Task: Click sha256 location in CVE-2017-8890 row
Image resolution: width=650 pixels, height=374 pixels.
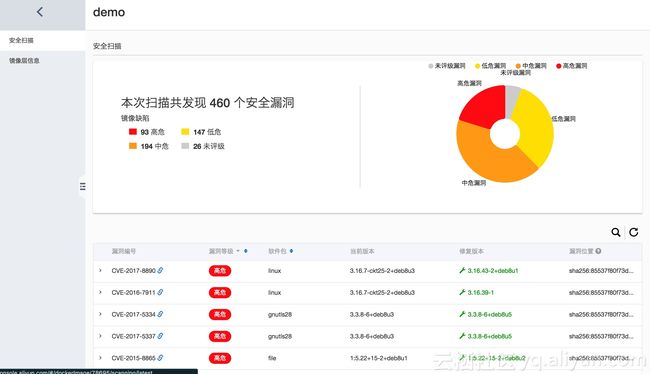Action: [601, 271]
